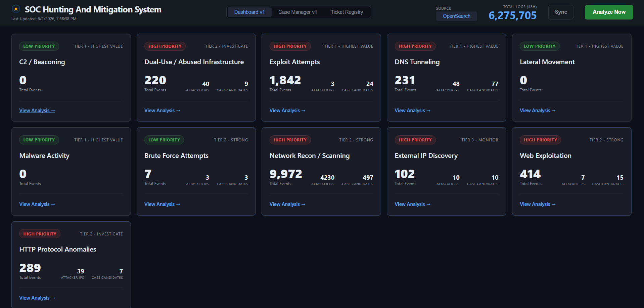The image size is (644, 308).
Task: Click the Last Updated timestamp
Action: 44,19
